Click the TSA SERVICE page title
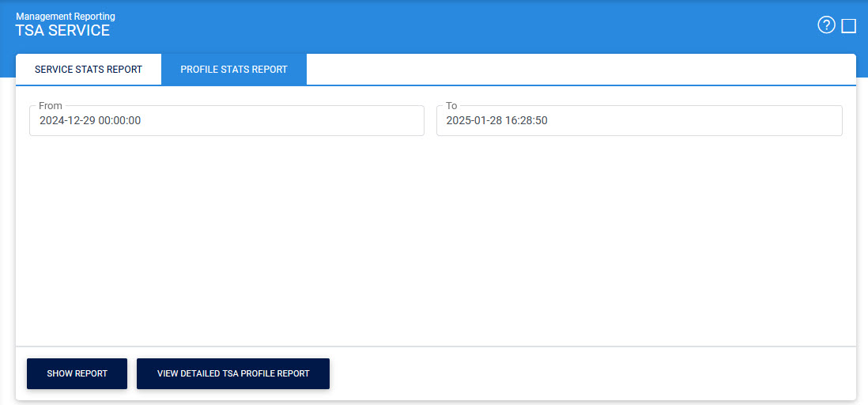The height and width of the screenshot is (405, 868). click(62, 31)
